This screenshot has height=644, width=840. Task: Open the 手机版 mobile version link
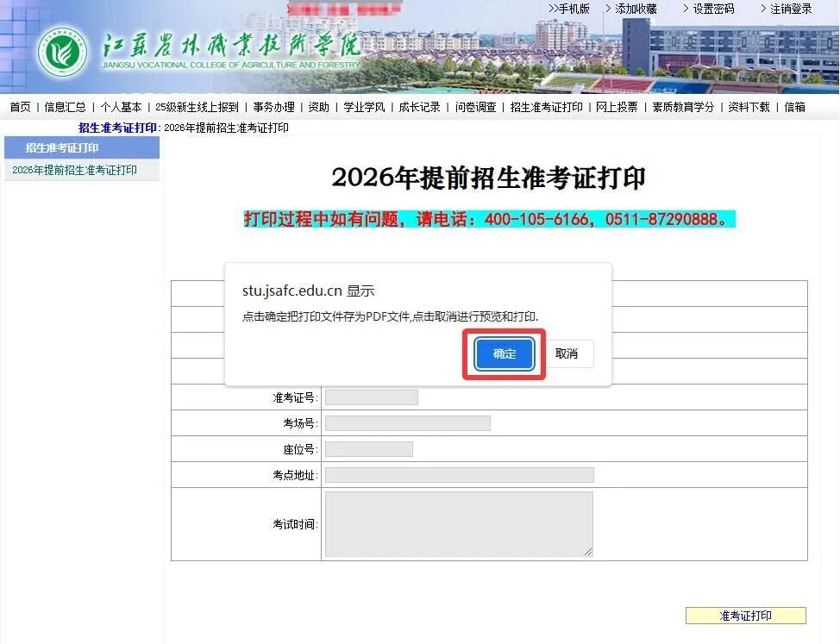click(x=569, y=9)
